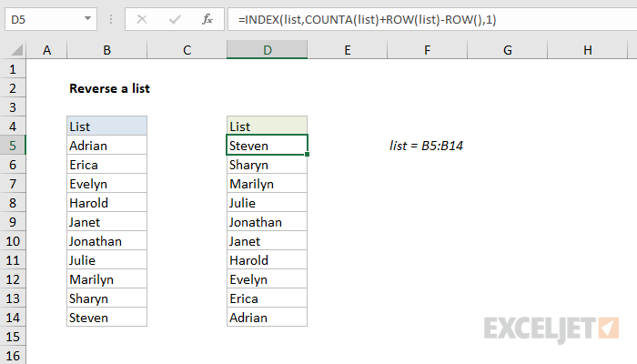
Task: Click the formula bar options dots
Action: (111, 19)
